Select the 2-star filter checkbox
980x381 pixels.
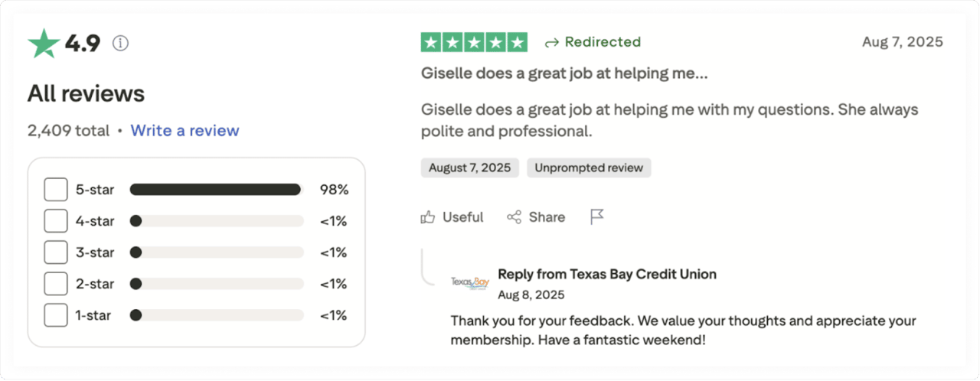pyautogui.click(x=56, y=284)
